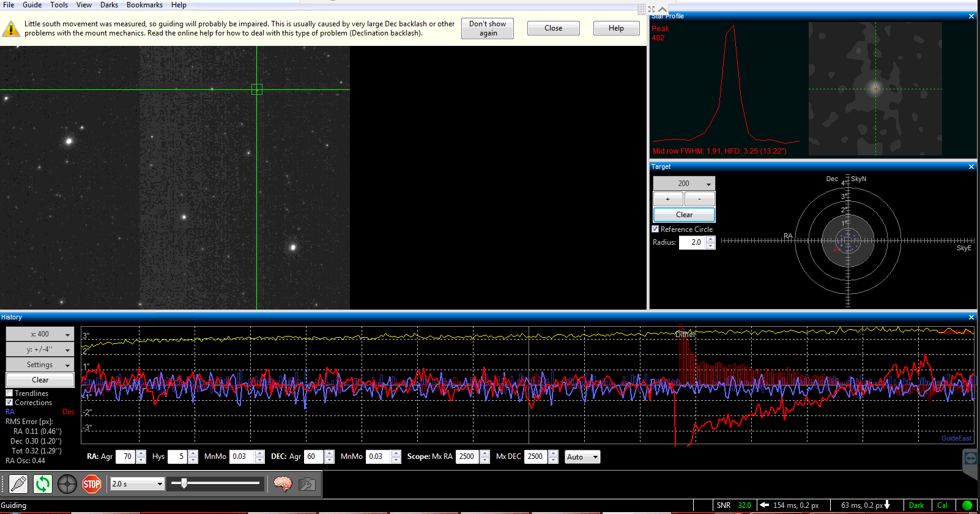Image resolution: width=980 pixels, height=514 pixels.
Task: Stop guiding with the STOP icon
Action: [92, 484]
